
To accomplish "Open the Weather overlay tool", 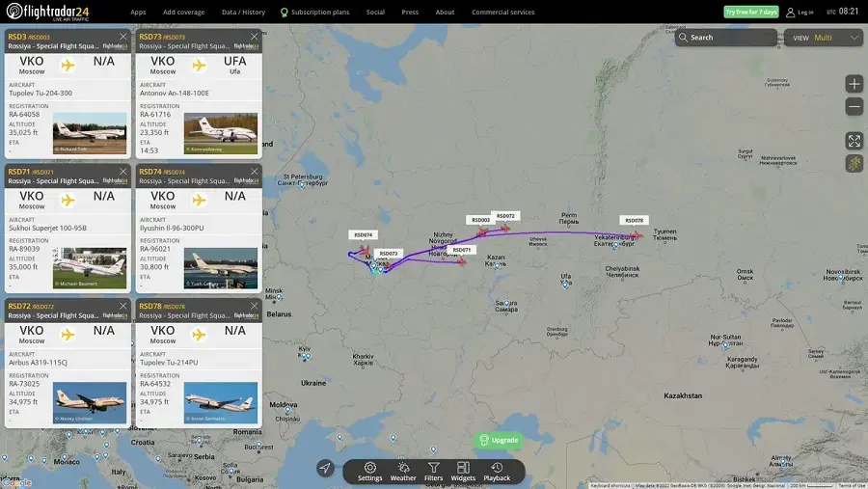I will tap(403, 472).
